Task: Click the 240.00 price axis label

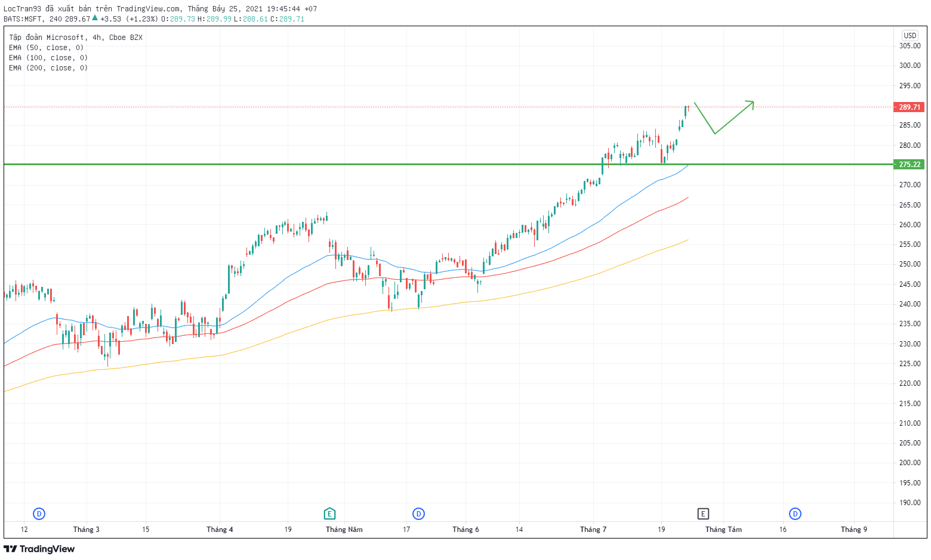Action: click(x=910, y=304)
